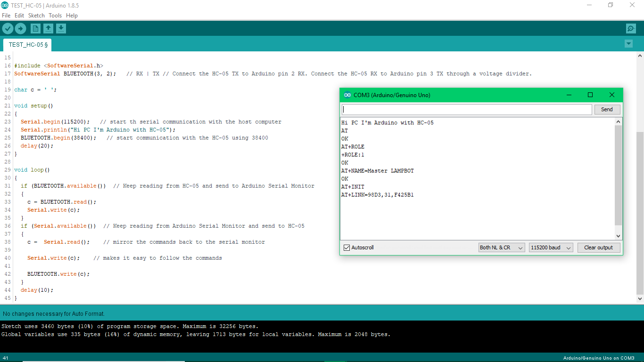Viewport: 644px width, 362px height.
Task: Focus the serial monitor command input field
Action: coord(466,109)
